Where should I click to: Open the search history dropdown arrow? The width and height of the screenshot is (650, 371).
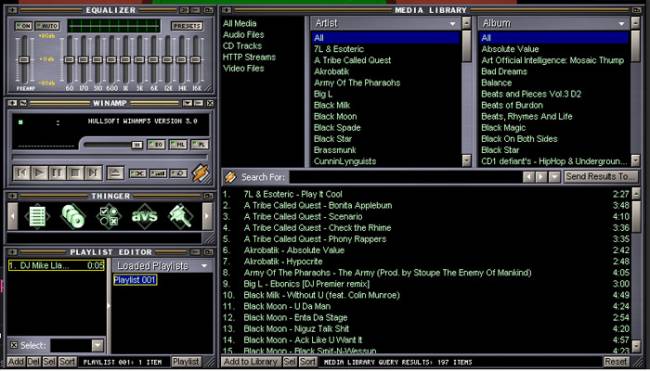tap(554, 177)
